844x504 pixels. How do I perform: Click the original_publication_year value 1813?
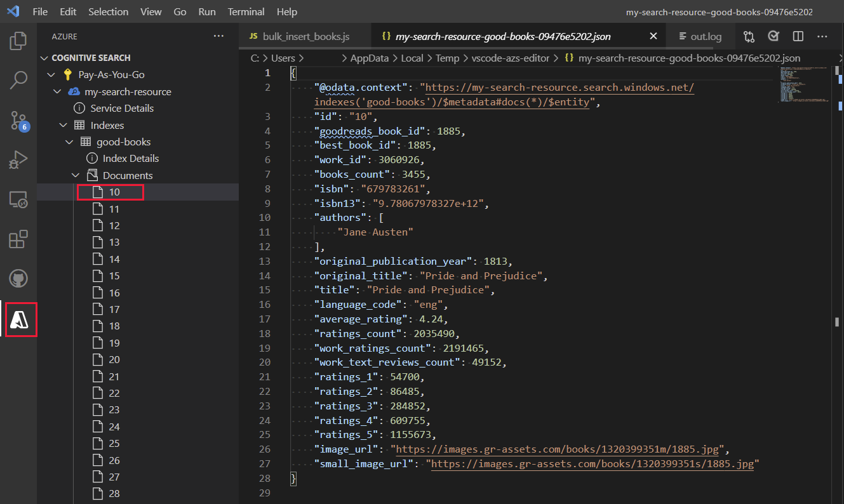(495, 261)
